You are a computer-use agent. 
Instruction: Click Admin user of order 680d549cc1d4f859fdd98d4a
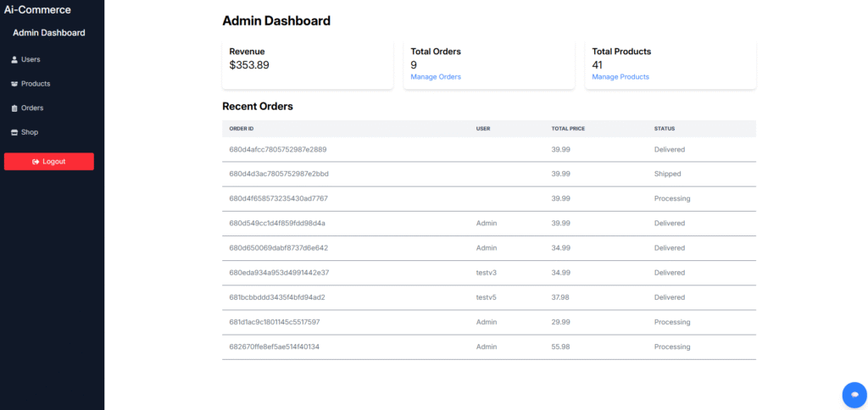487,223
